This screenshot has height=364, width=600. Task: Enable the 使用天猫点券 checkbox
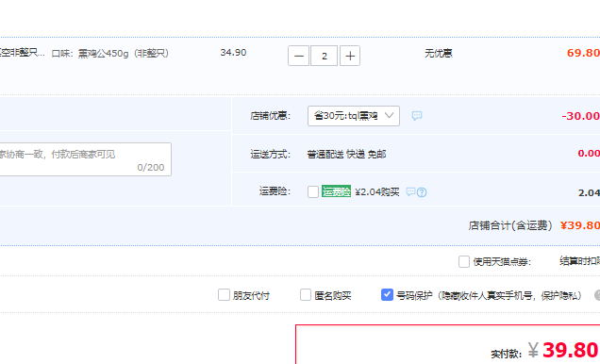464,261
